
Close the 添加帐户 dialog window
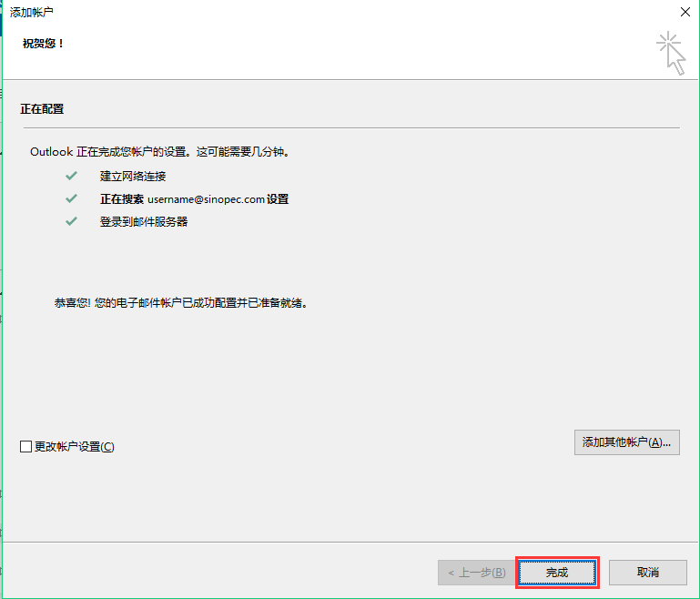pos(685,12)
